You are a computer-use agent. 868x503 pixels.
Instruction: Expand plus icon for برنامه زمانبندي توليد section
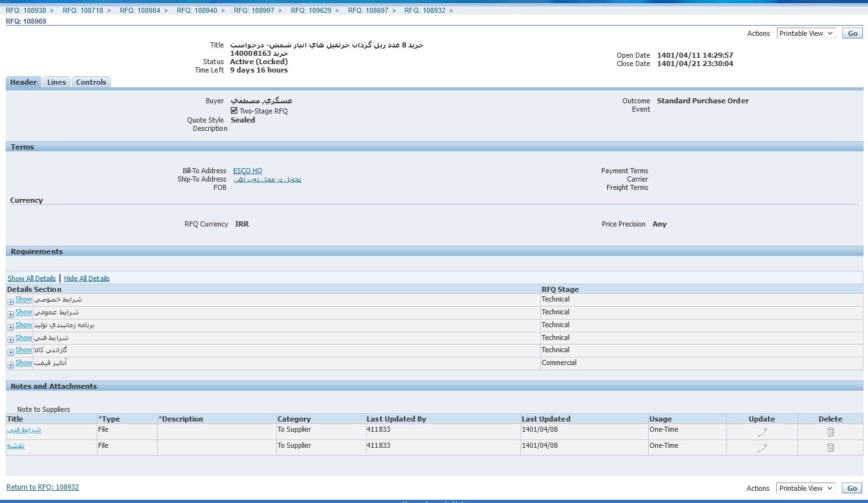(x=11, y=327)
